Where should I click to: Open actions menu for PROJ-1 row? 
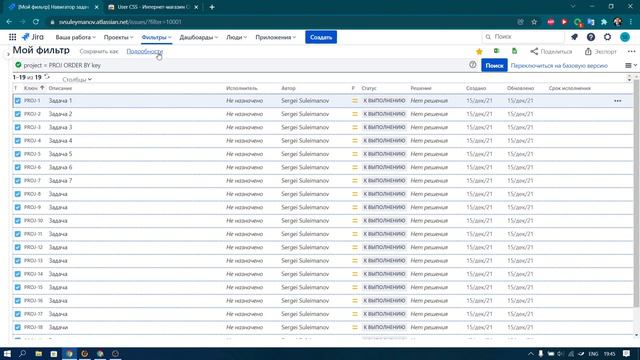click(x=618, y=100)
